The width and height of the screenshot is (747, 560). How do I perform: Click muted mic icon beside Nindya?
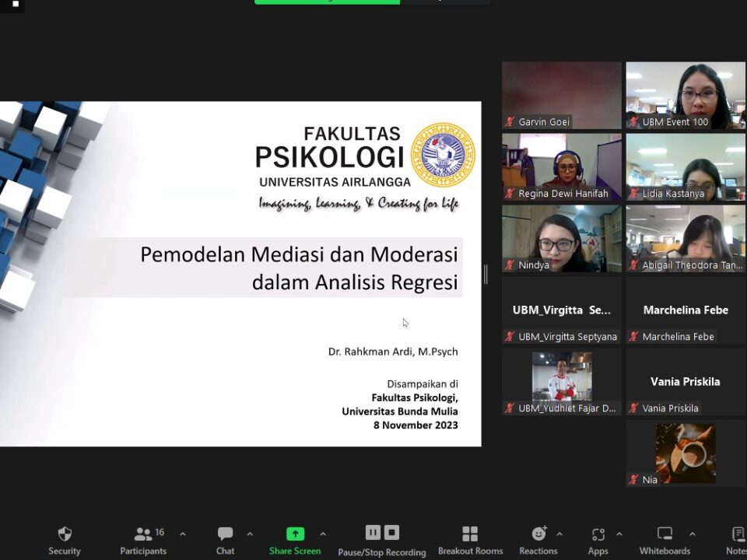point(510,264)
